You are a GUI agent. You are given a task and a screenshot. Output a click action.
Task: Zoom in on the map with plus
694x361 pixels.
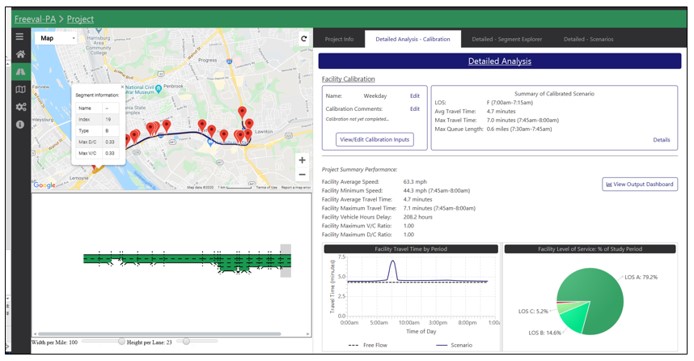point(302,160)
